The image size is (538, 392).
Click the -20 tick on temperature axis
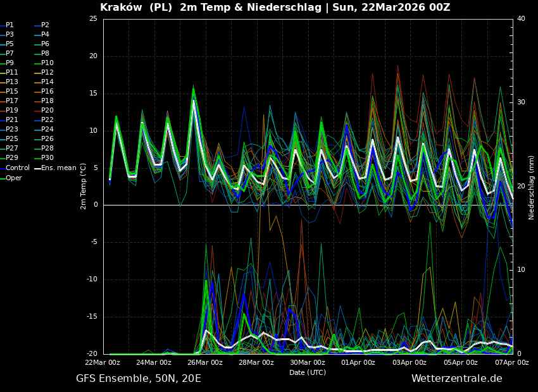click(92, 353)
